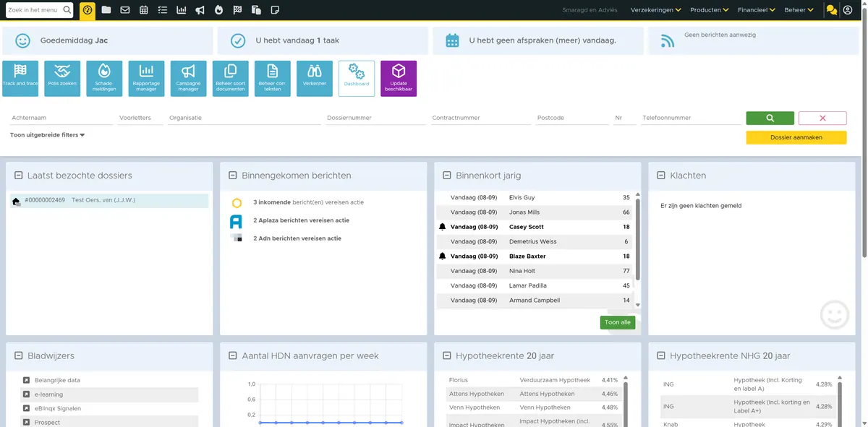868x427 pixels.
Task: Clear filters with the red X button
Action: 822,118
